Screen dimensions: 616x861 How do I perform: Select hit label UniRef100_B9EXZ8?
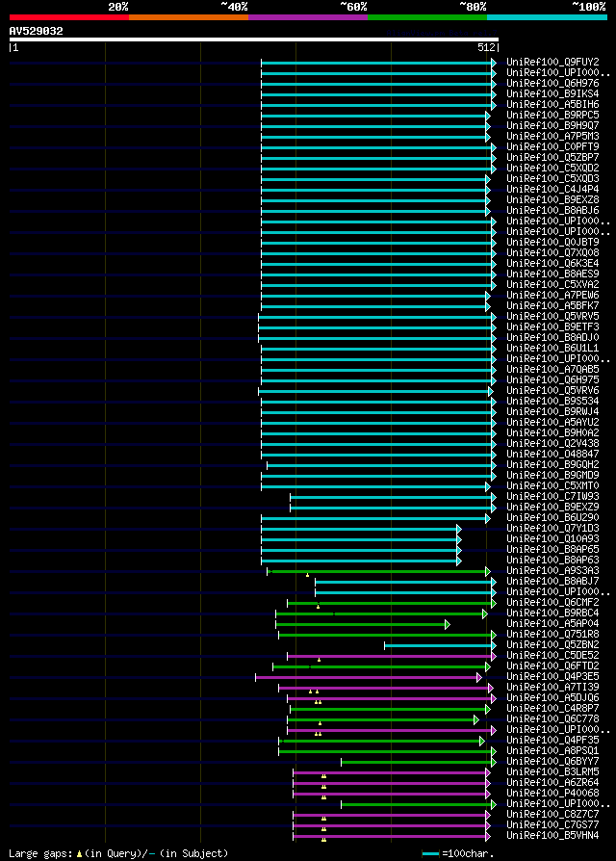552,200
